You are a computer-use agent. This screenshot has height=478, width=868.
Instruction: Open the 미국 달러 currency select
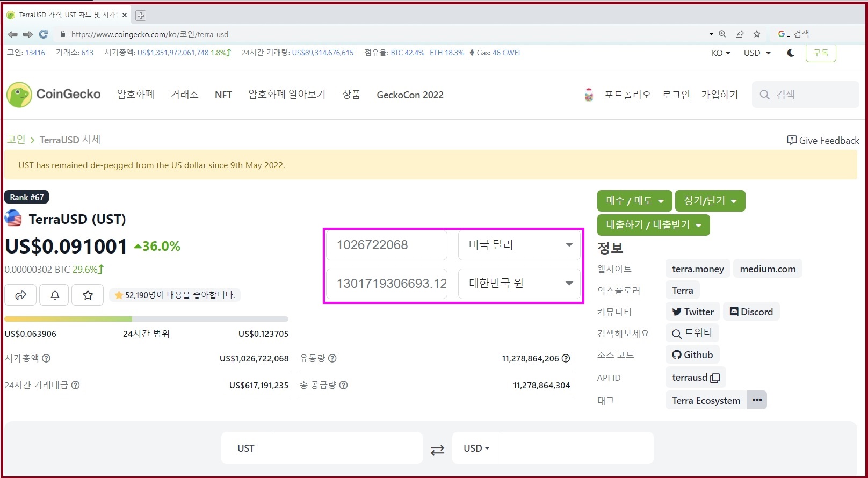click(x=519, y=245)
